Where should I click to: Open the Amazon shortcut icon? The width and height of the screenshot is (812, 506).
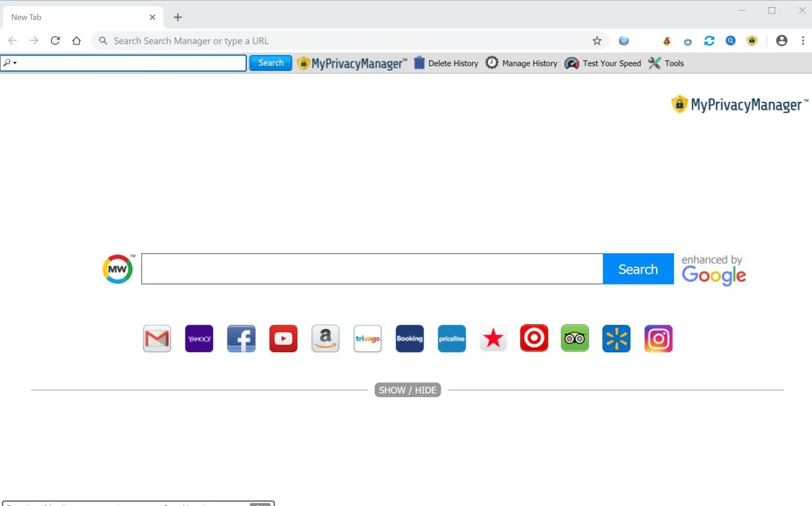pos(325,339)
